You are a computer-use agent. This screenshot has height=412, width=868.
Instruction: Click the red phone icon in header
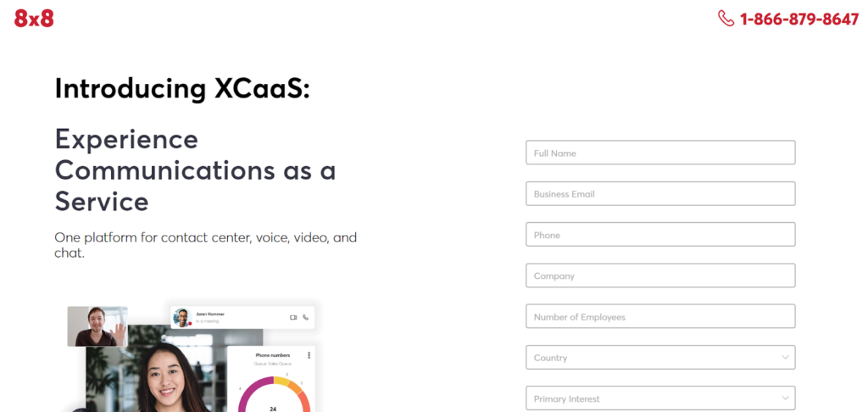click(726, 19)
